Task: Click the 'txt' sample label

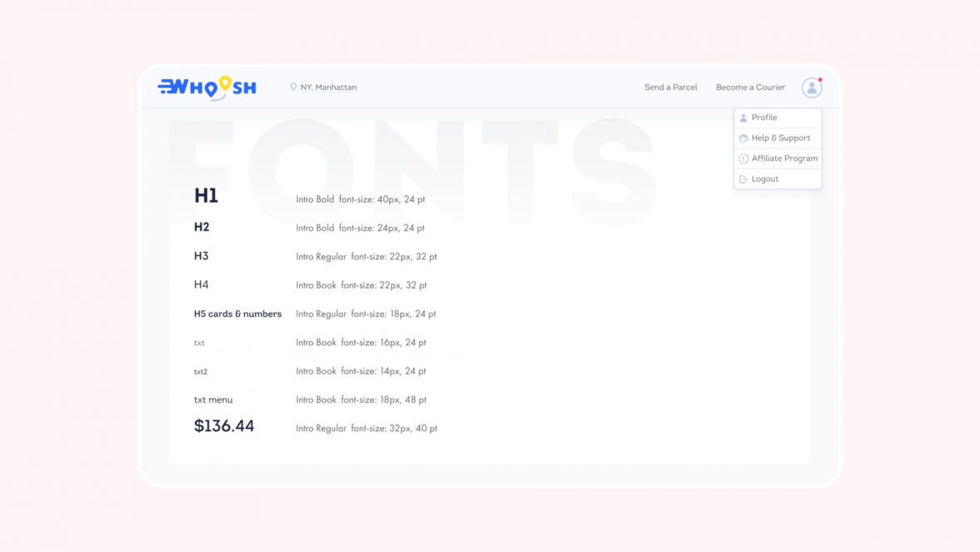Action: pyautogui.click(x=198, y=343)
